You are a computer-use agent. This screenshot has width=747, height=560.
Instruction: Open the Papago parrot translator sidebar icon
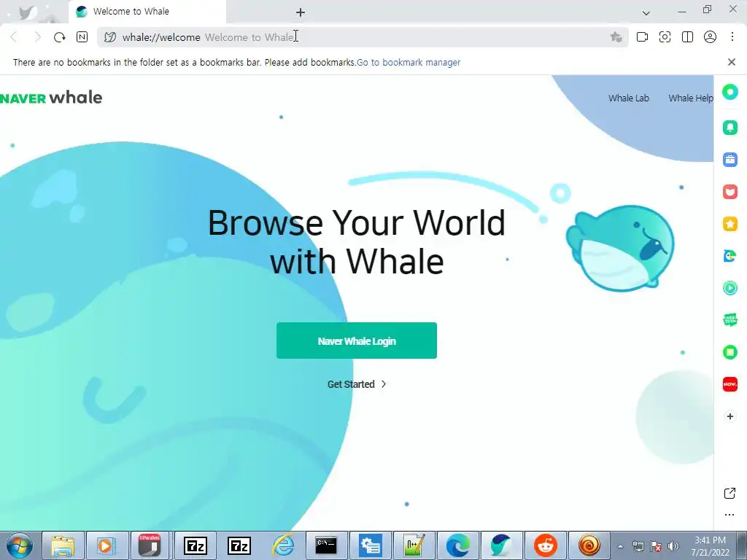click(729, 256)
